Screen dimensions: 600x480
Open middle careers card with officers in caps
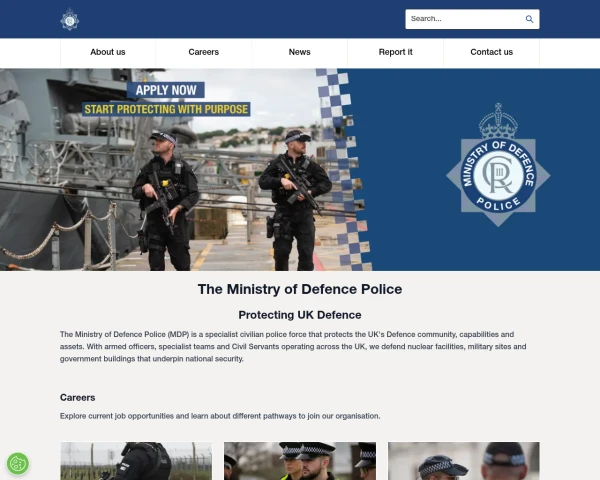tap(300, 461)
